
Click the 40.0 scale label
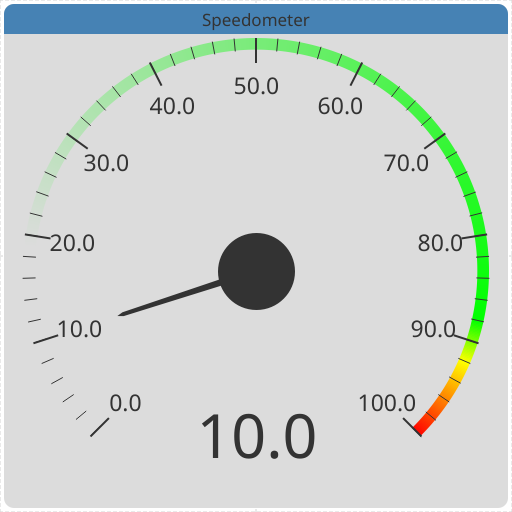[x=172, y=107]
